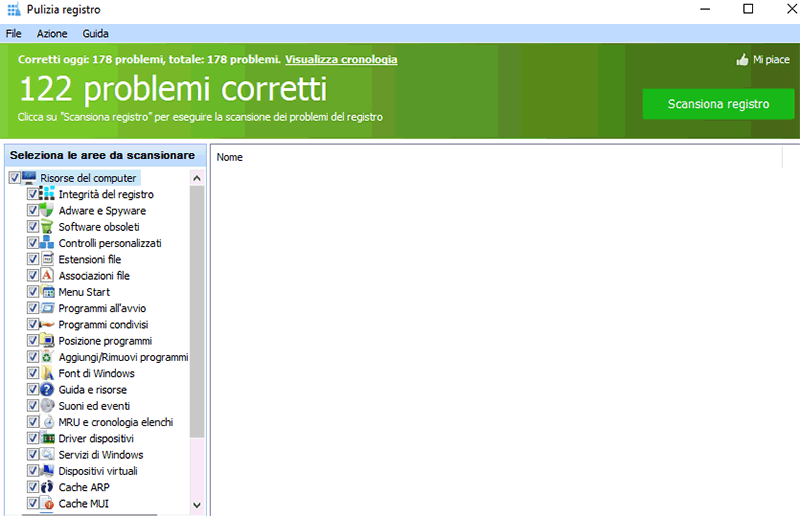Click the thumbs-up Mi piace icon
Screen dimensions: 800x516
tap(742, 60)
